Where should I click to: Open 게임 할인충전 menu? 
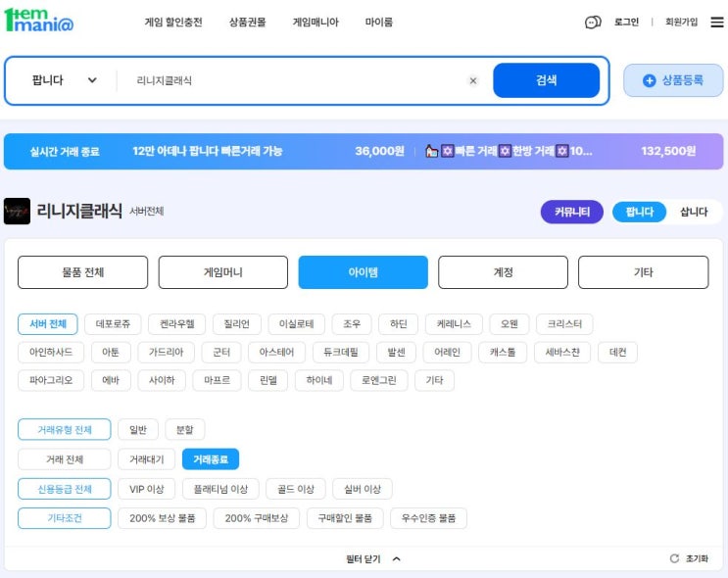tap(173, 22)
